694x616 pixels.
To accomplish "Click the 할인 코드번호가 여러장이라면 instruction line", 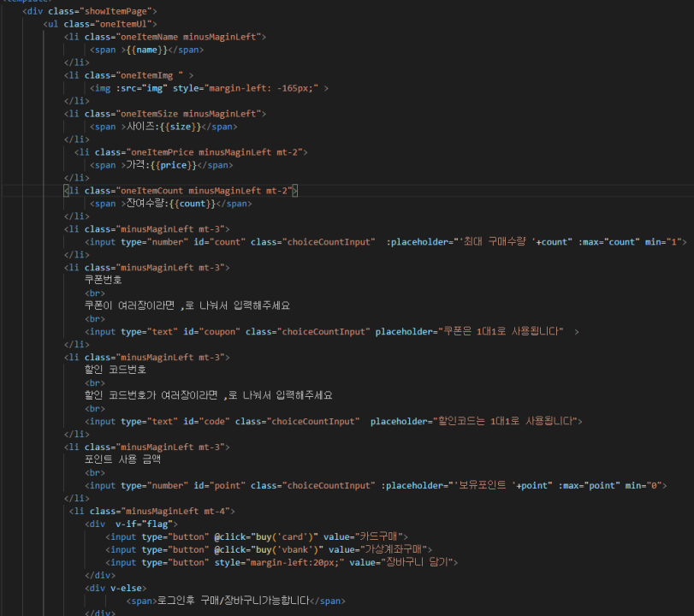I will click(209, 395).
